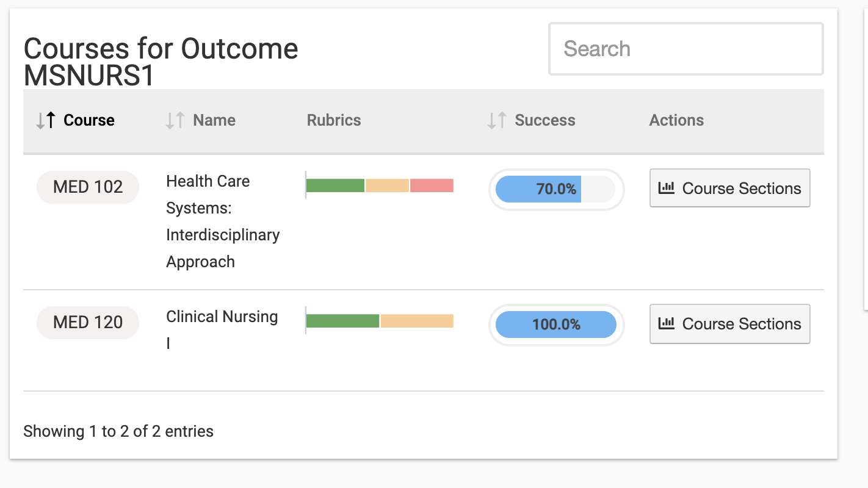Sort table by the Name header
Viewport: 868px width, 488px height.
(x=214, y=121)
